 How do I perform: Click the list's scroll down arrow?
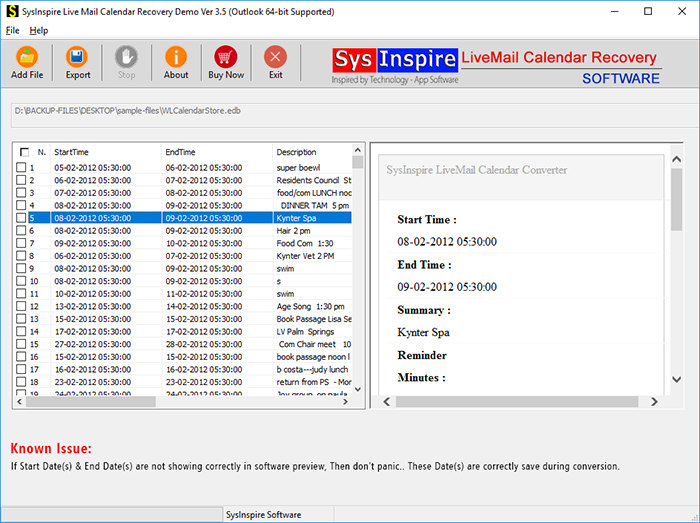(358, 389)
